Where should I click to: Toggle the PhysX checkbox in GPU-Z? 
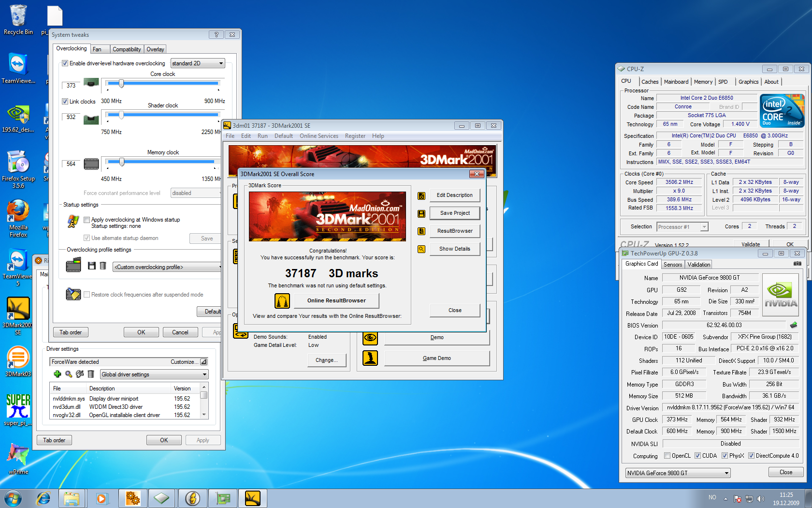[725, 456]
